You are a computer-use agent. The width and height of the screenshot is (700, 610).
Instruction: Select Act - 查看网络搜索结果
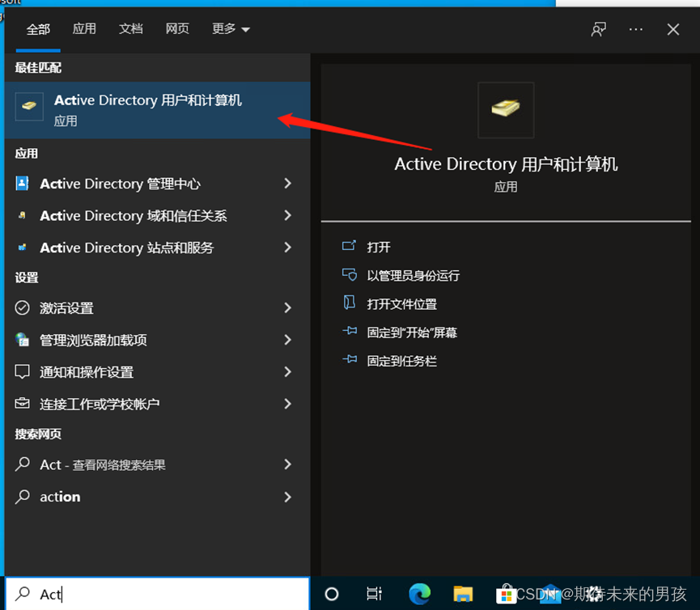[103, 465]
